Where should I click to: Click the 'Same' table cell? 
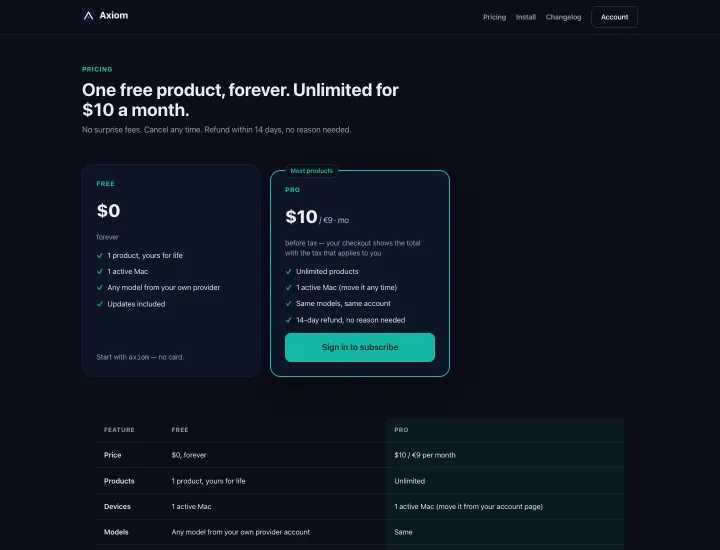point(403,532)
